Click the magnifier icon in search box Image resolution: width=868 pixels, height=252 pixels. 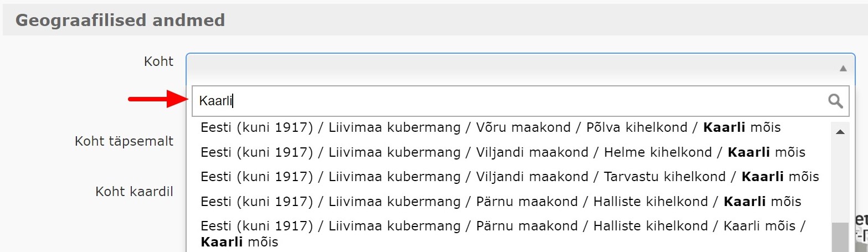pyautogui.click(x=835, y=101)
